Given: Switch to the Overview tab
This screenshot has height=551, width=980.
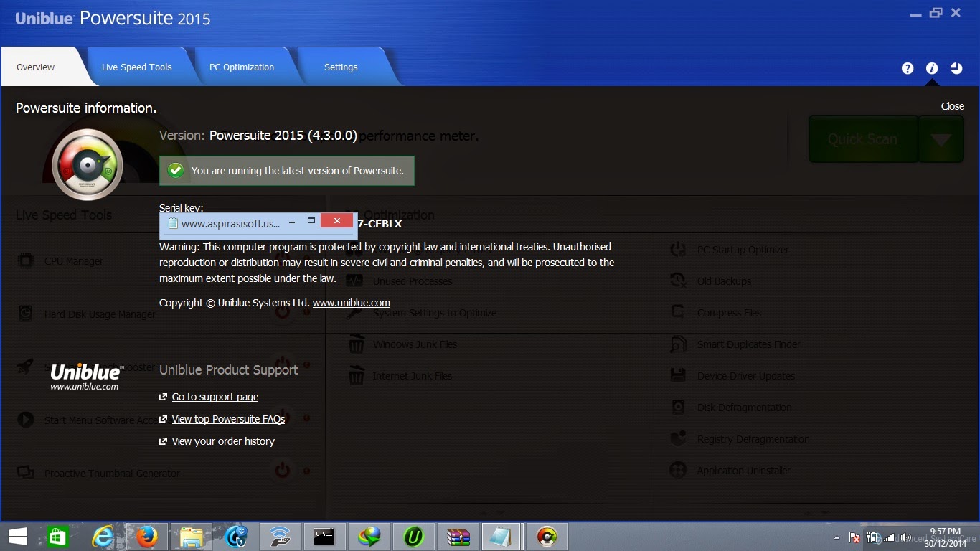Looking at the screenshot, I should [36, 67].
